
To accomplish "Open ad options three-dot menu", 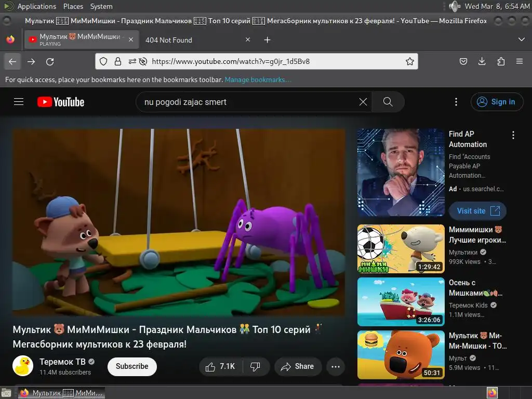I will 513,135.
